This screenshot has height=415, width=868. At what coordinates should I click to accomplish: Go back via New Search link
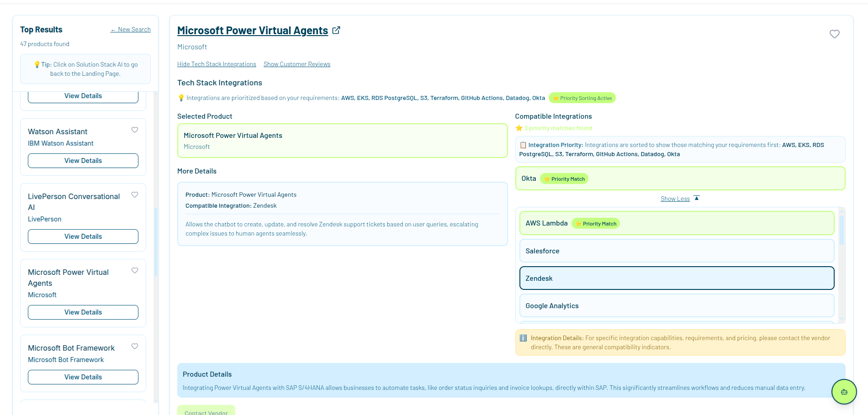pos(131,29)
